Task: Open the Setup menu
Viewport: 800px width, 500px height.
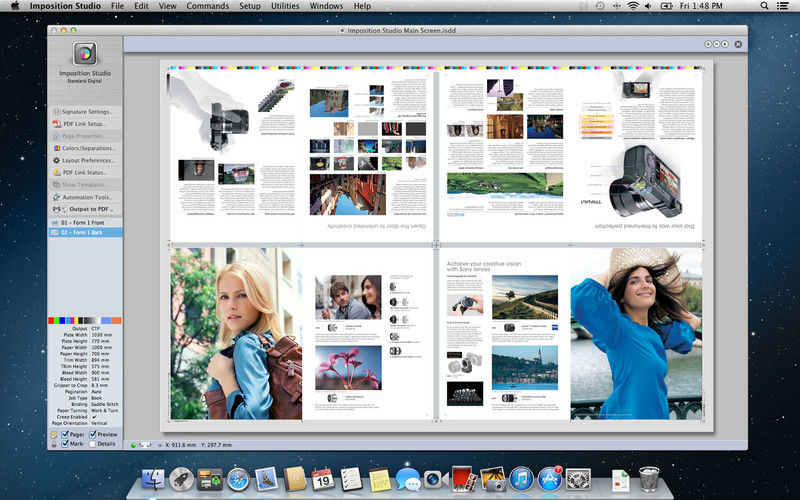Action: pos(249,6)
